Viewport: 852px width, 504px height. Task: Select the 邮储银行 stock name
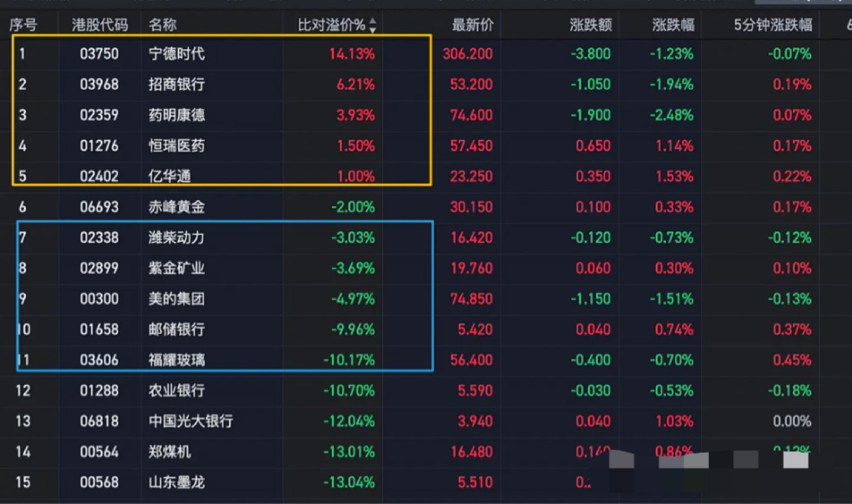click(x=177, y=330)
